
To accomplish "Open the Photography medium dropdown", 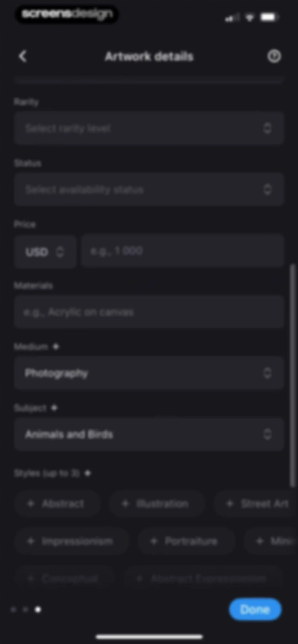I will click(149, 373).
